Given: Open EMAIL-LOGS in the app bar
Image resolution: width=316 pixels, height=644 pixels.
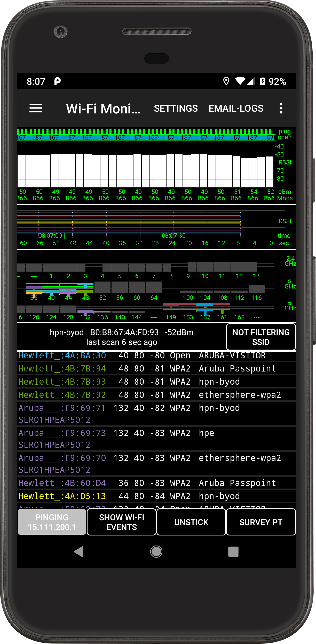Looking at the screenshot, I should pyautogui.click(x=236, y=108).
